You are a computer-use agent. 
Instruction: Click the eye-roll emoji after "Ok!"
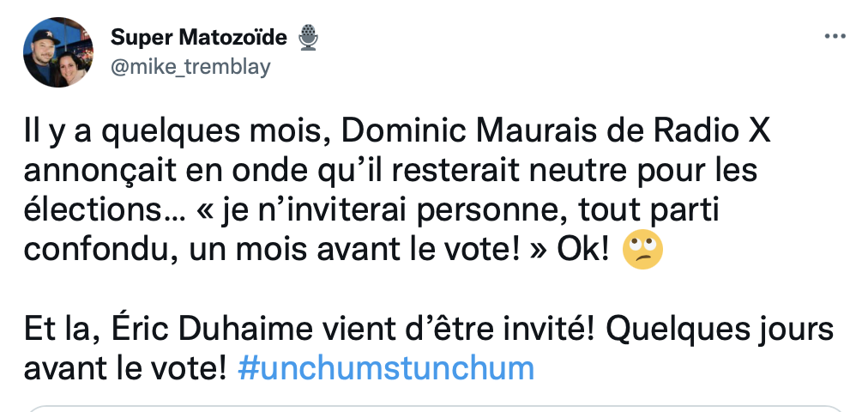pos(642,250)
